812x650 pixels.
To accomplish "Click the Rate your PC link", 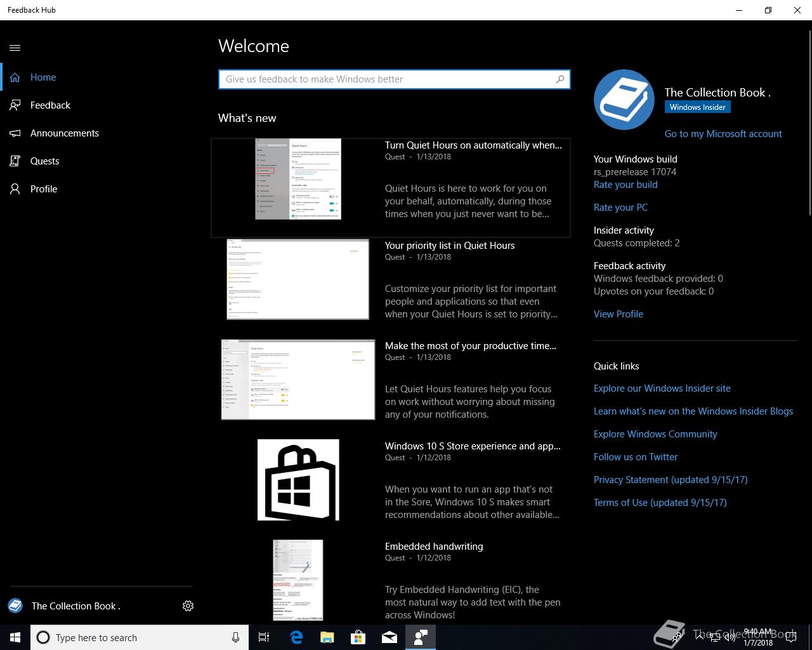I will pos(620,208).
